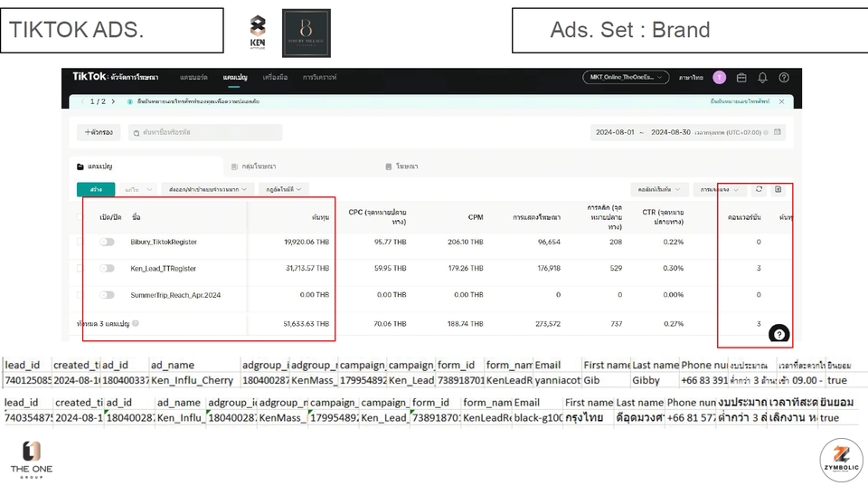Screen dimensions: 868x486
Task: Click the export data icon
Action: 778,189
